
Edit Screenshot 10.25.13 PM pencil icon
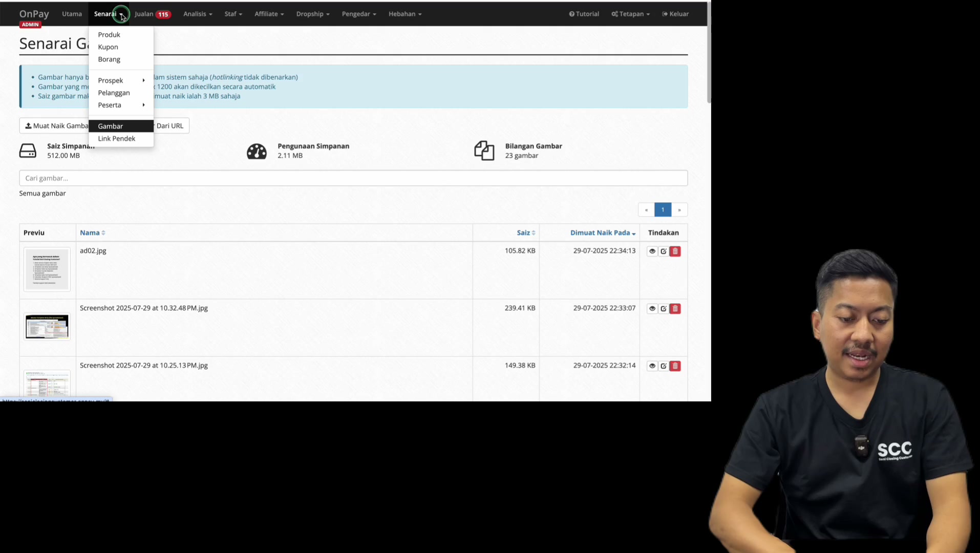pyautogui.click(x=664, y=366)
